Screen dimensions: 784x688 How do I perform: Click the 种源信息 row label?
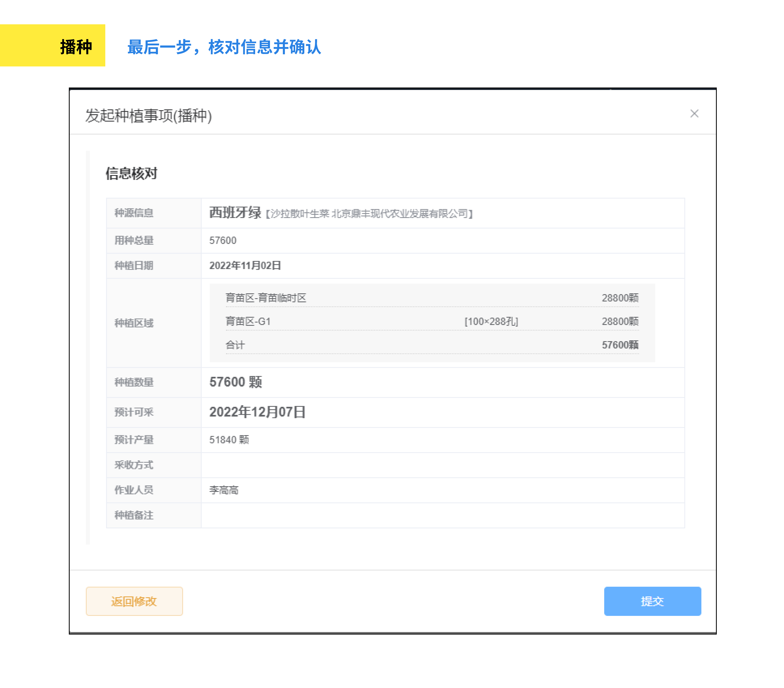134,213
